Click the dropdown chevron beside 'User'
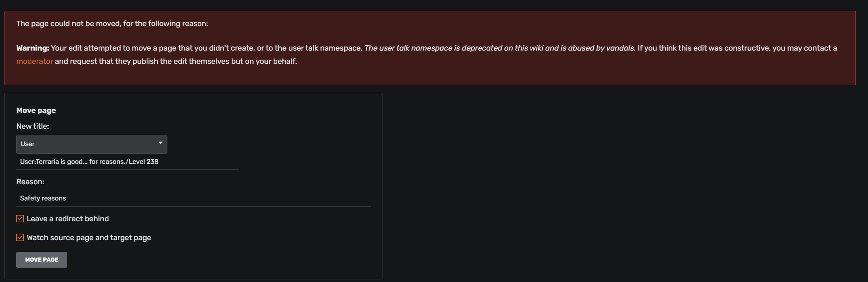 160,144
